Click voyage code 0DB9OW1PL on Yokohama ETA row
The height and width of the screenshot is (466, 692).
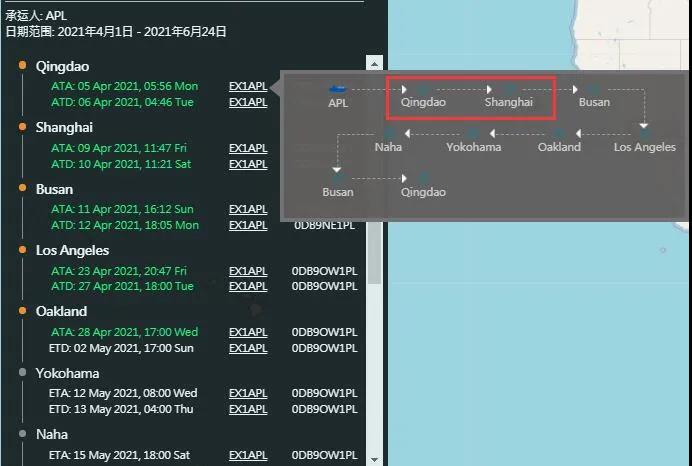tap(324, 393)
